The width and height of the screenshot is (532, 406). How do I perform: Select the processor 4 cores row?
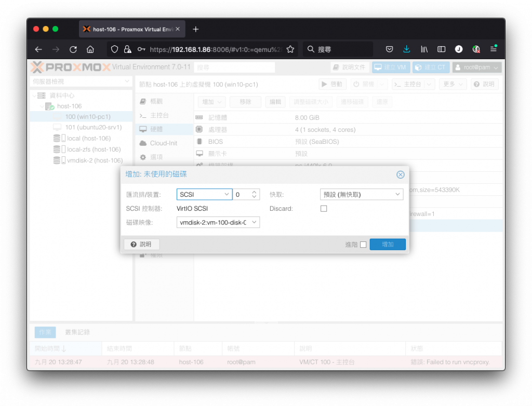click(348, 130)
